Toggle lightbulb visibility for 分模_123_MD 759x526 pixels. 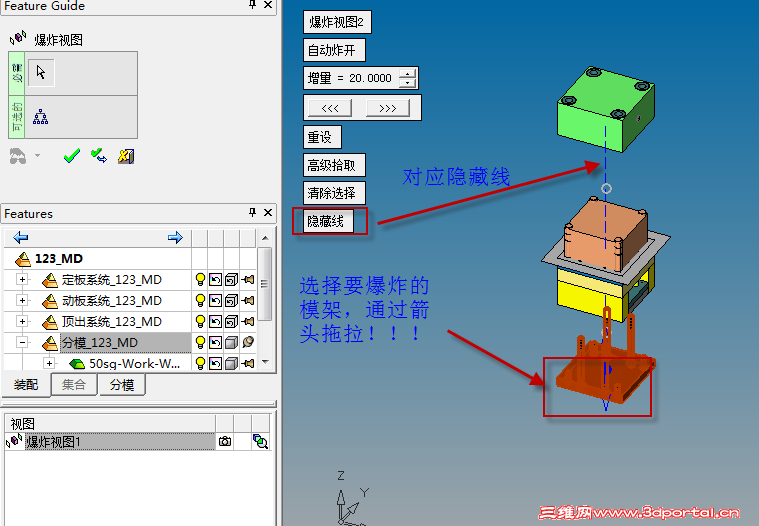(x=200, y=343)
